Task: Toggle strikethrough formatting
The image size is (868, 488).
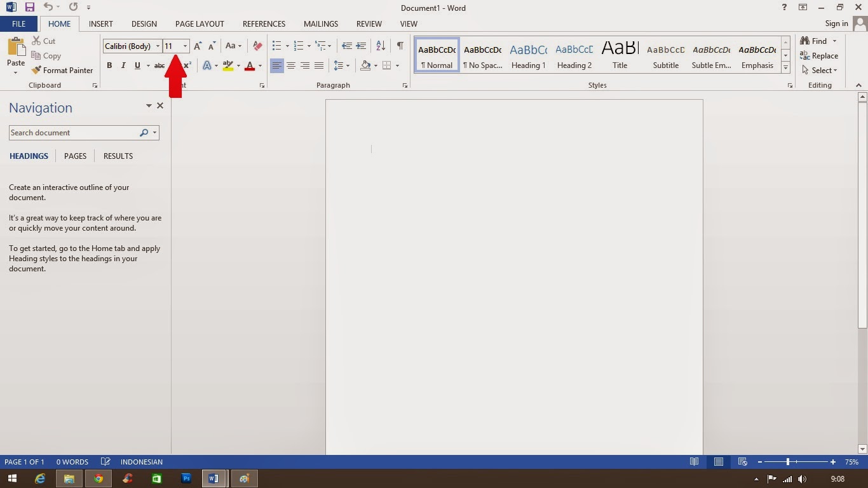Action: [x=159, y=65]
